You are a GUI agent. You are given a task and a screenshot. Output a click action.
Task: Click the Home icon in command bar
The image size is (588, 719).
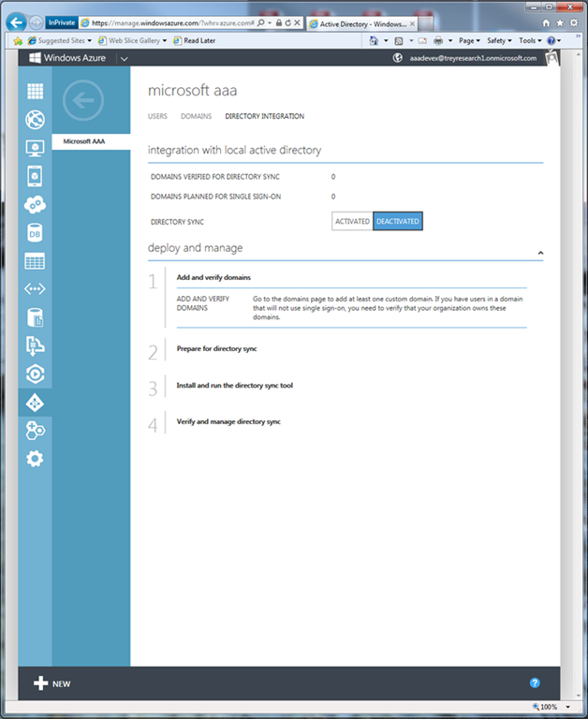(x=374, y=41)
